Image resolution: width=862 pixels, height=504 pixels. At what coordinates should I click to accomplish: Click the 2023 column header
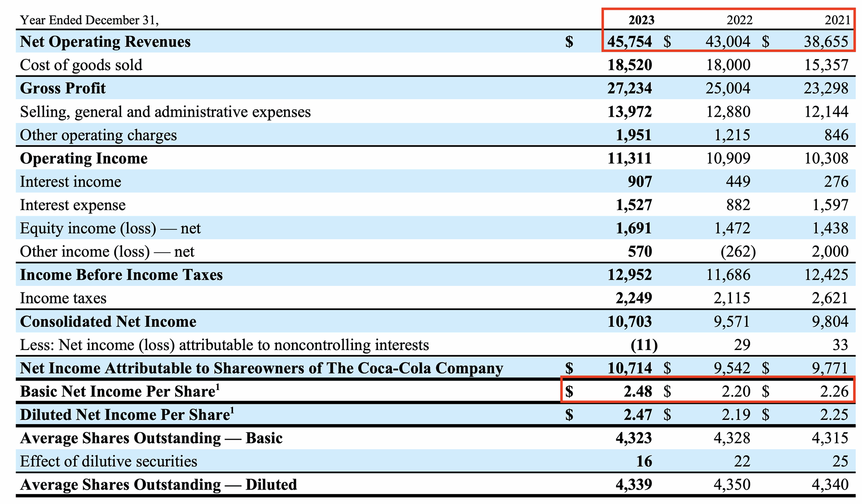(x=641, y=20)
